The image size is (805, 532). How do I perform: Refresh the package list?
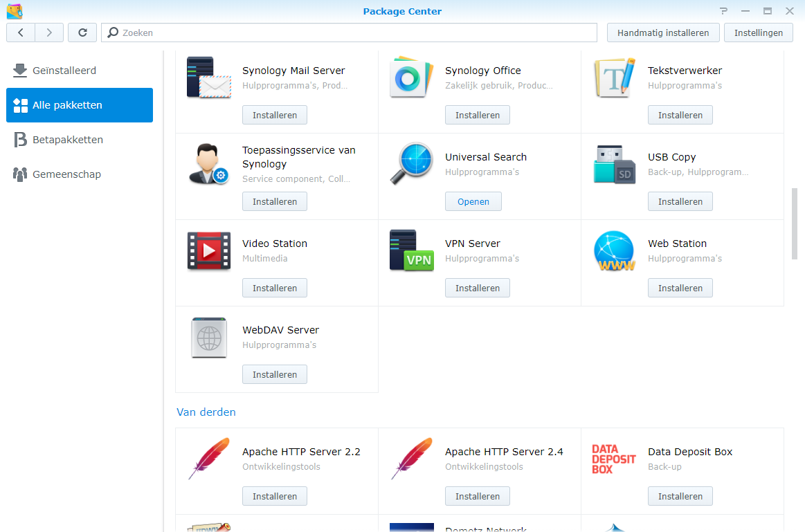pyautogui.click(x=82, y=33)
